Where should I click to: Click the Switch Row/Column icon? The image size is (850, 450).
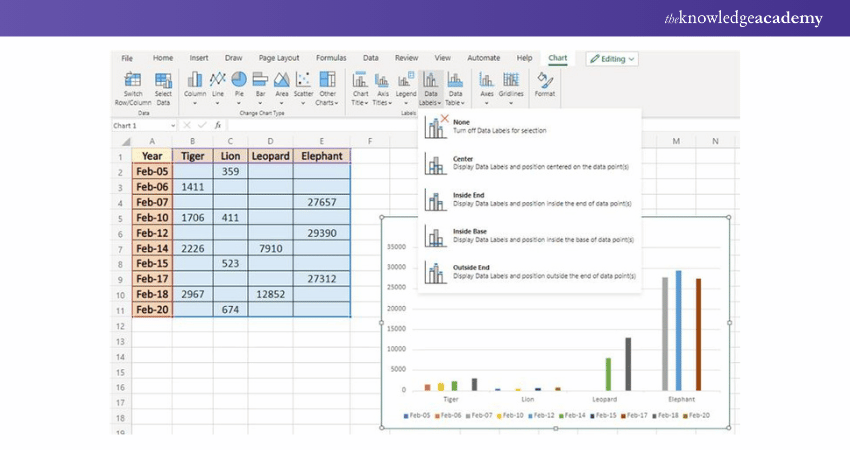coord(133,81)
